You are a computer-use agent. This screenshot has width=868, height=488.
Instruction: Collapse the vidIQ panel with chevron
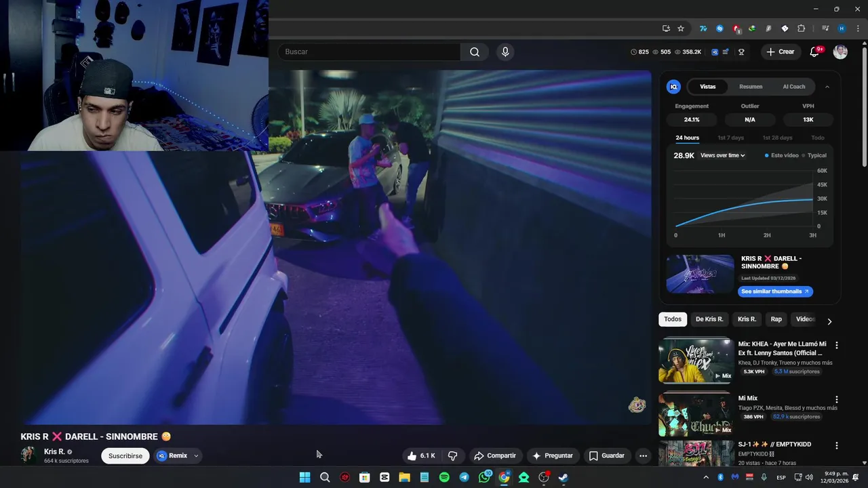click(x=827, y=87)
